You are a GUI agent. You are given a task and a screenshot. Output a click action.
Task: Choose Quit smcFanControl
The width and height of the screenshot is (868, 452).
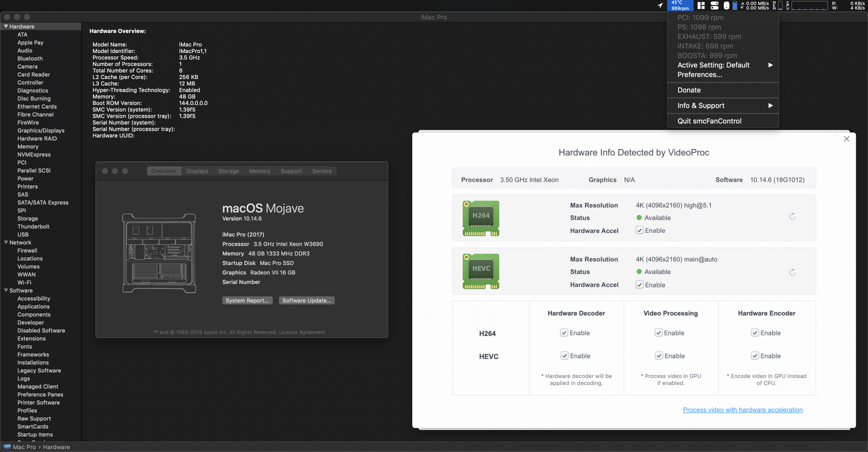[x=723, y=121]
